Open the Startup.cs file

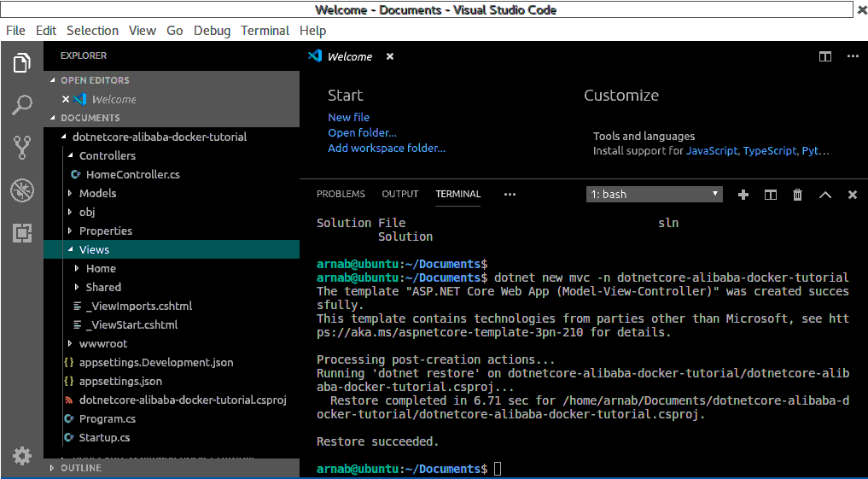[104, 437]
